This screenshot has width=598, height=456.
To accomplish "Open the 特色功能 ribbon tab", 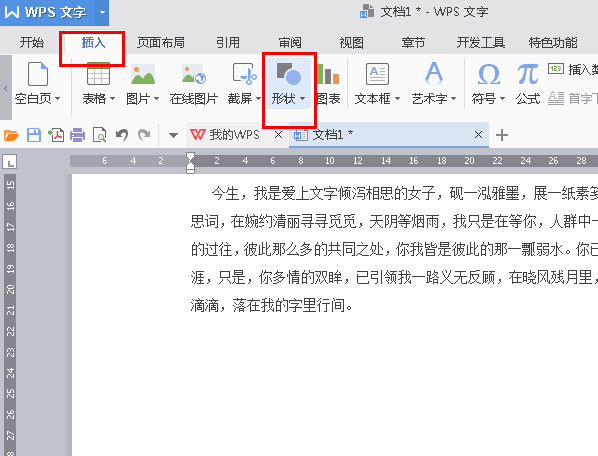I will click(x=553, y=42).
